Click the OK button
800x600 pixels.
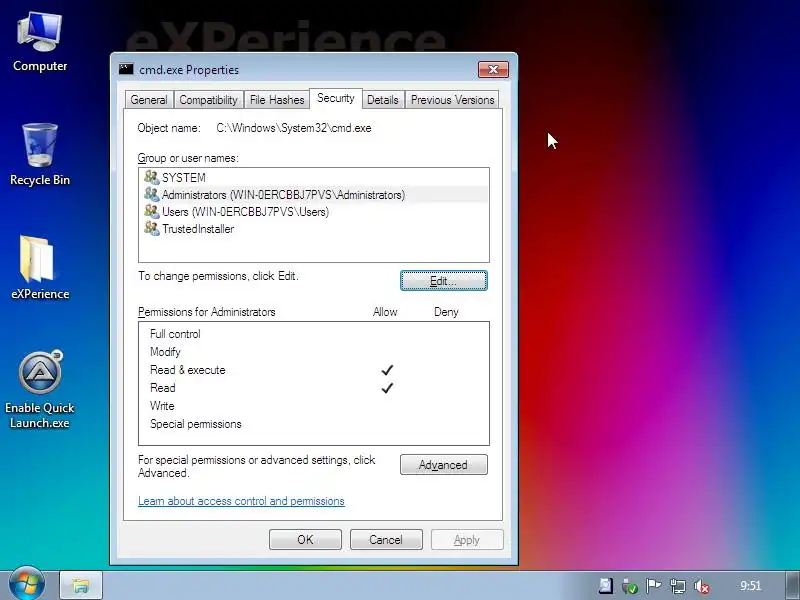[x=305, y=540]
